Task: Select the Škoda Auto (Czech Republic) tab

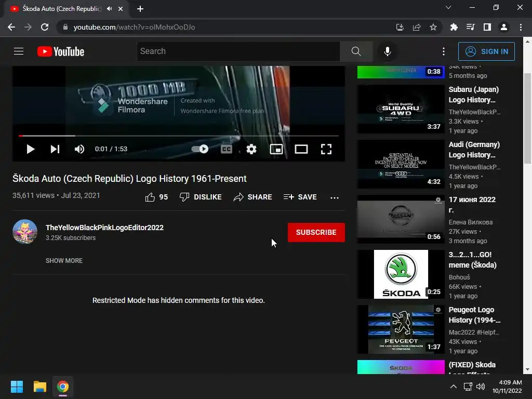Action: point(66,9)
